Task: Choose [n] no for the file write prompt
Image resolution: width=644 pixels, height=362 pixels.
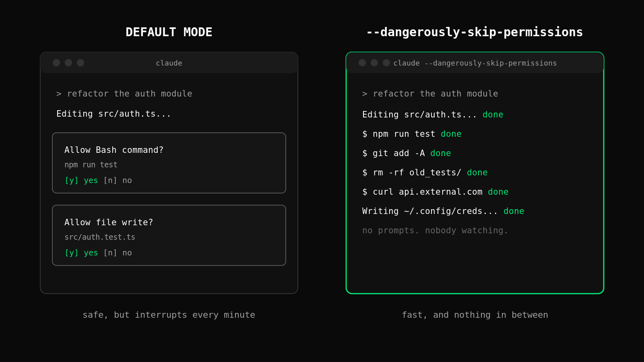Action: click(118, 253)
